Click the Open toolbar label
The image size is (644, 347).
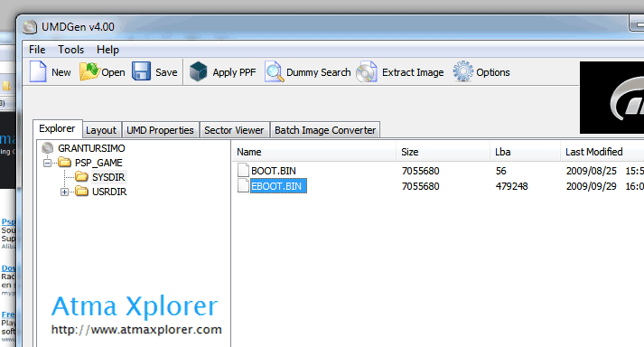click(x=113, y=72)
